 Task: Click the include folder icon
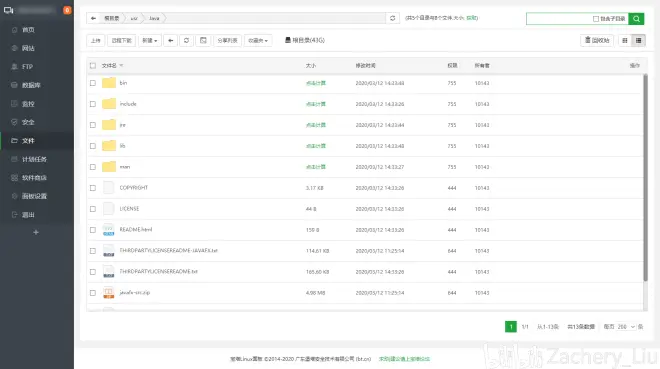pos(109,104)
